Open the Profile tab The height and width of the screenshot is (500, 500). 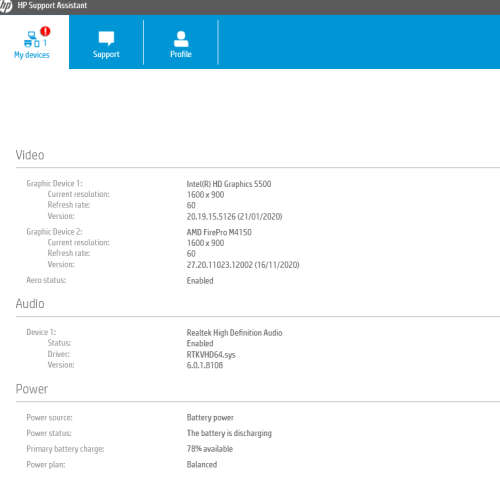(181, 42)
